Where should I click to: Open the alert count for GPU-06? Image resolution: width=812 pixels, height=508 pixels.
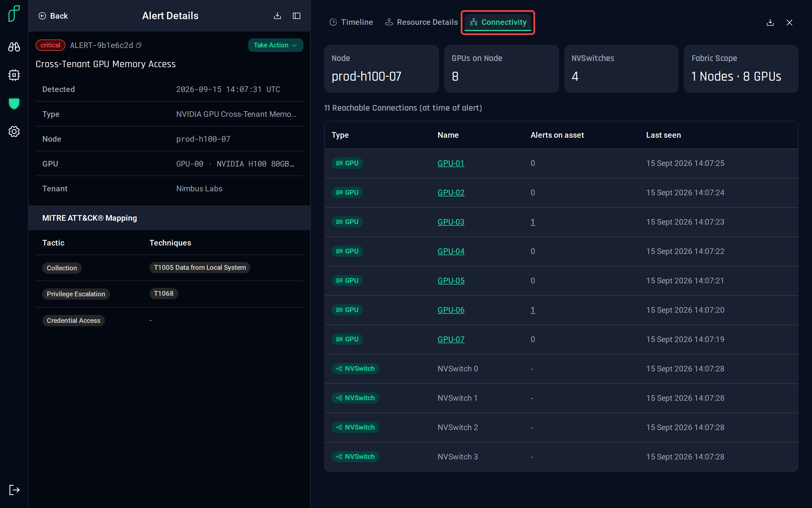point(533,310)
